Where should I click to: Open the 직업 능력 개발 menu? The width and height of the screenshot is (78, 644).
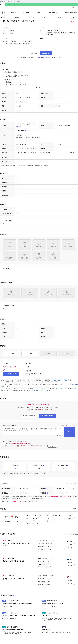[x=53, y=13]
